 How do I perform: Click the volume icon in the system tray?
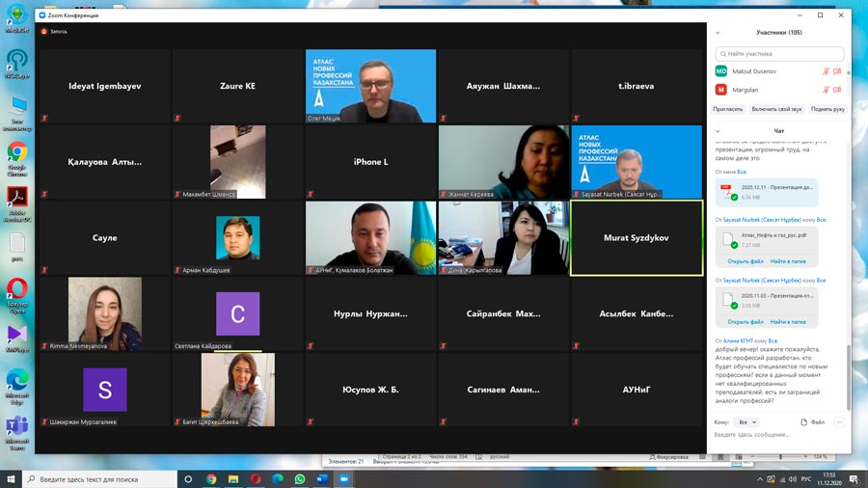pos(793,479)
